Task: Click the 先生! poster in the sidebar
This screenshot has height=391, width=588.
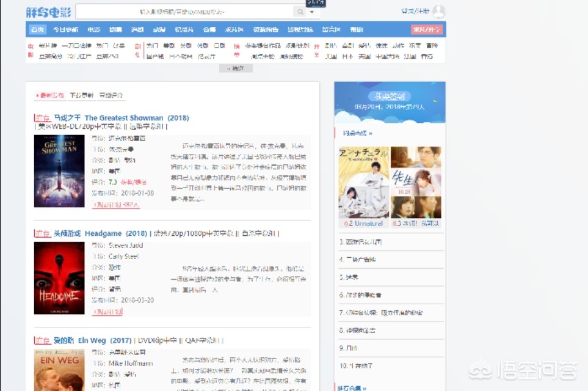Action: pos(416,183)
